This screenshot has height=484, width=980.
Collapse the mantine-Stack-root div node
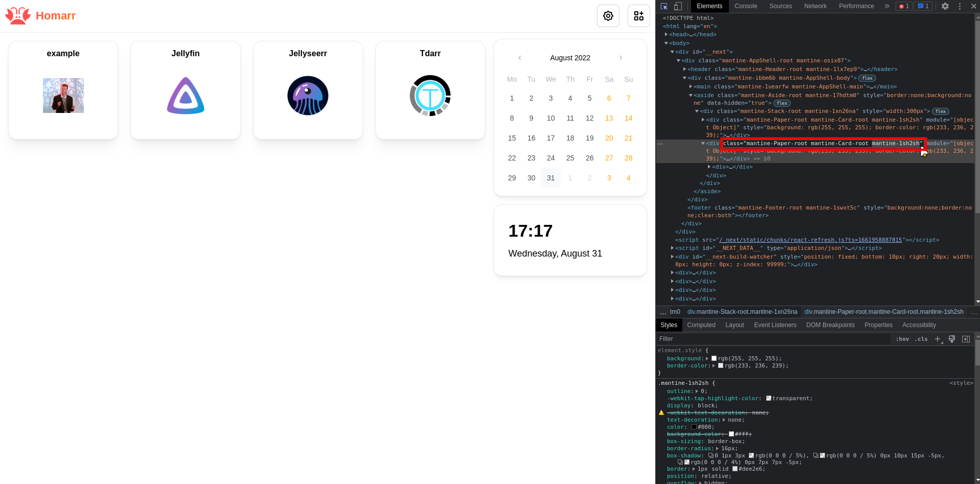click(x=697, y=111)
